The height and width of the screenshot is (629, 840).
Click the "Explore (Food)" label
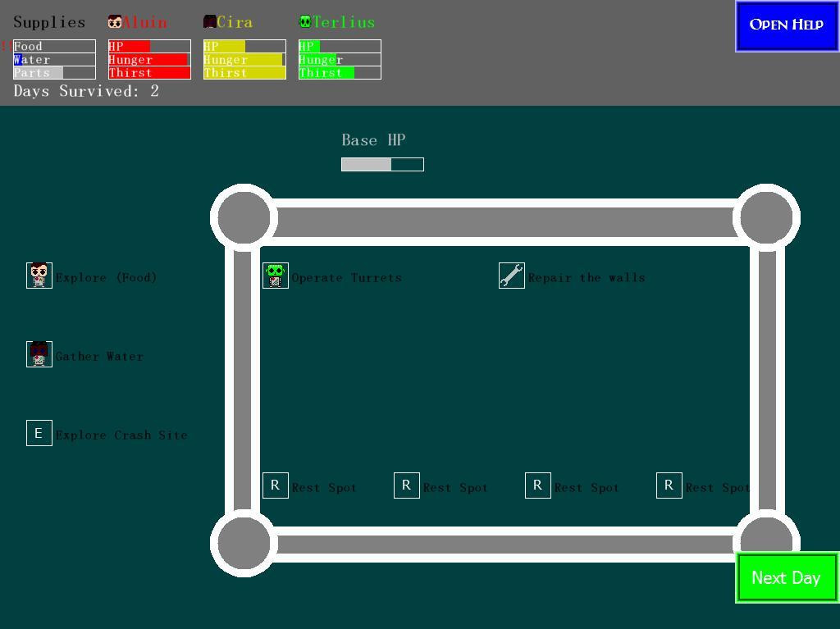click(x=106, y=277)
